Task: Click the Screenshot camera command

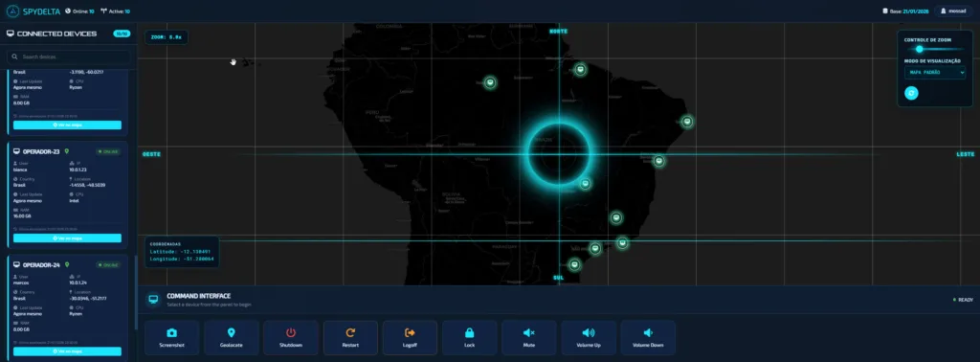Action: (x=171, y=338)
